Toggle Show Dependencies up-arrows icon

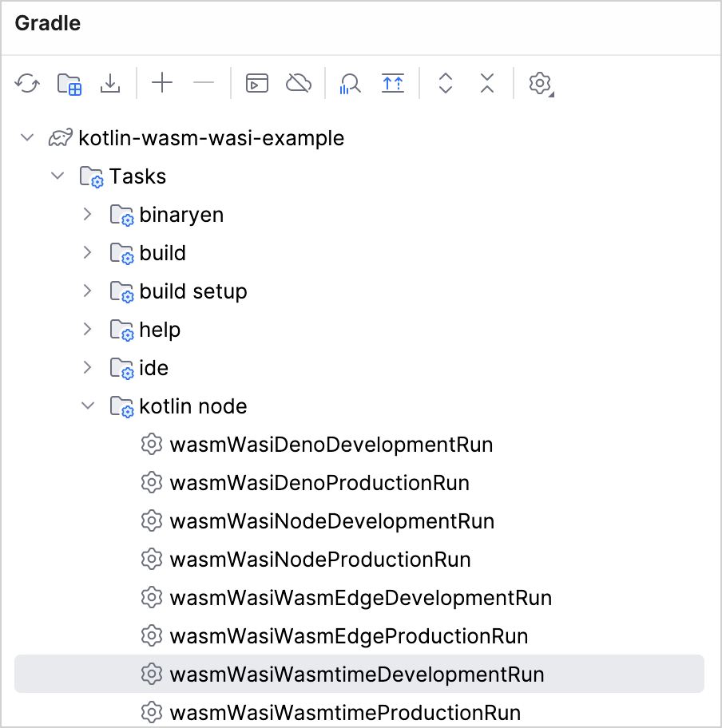coord(393,84)
